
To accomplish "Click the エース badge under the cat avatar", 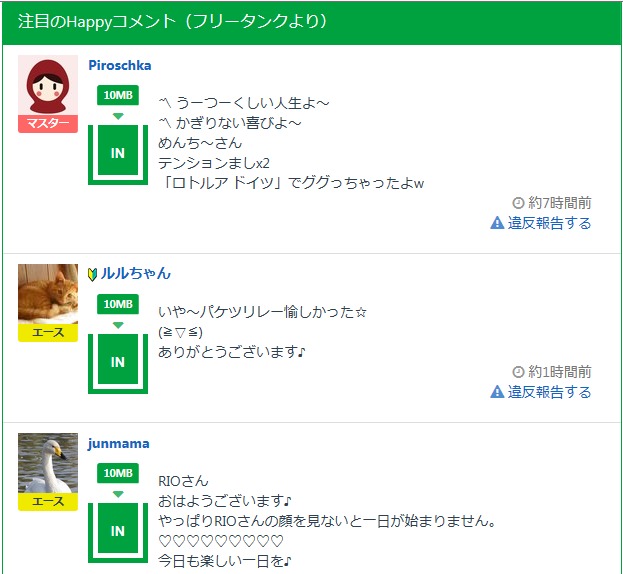I will tap(48, 333).
